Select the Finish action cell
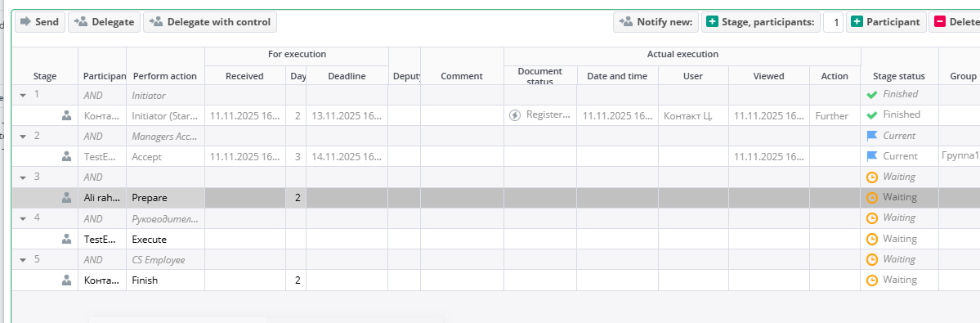 (165, 280)
